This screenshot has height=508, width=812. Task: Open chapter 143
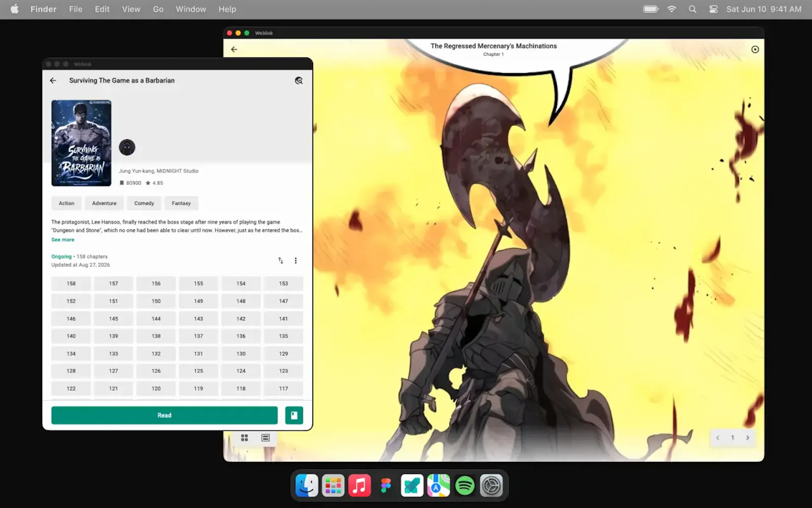click(198, 319)
